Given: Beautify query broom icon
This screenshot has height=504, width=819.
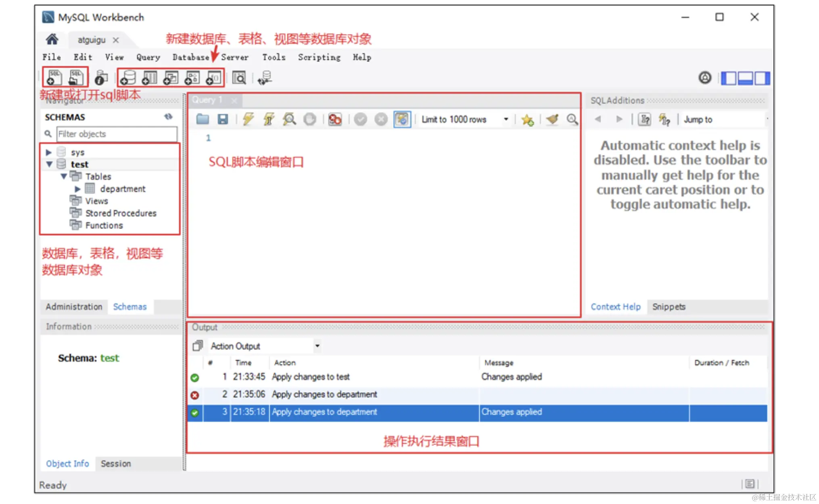Looking at the screenshot, I should pos(552,119).
